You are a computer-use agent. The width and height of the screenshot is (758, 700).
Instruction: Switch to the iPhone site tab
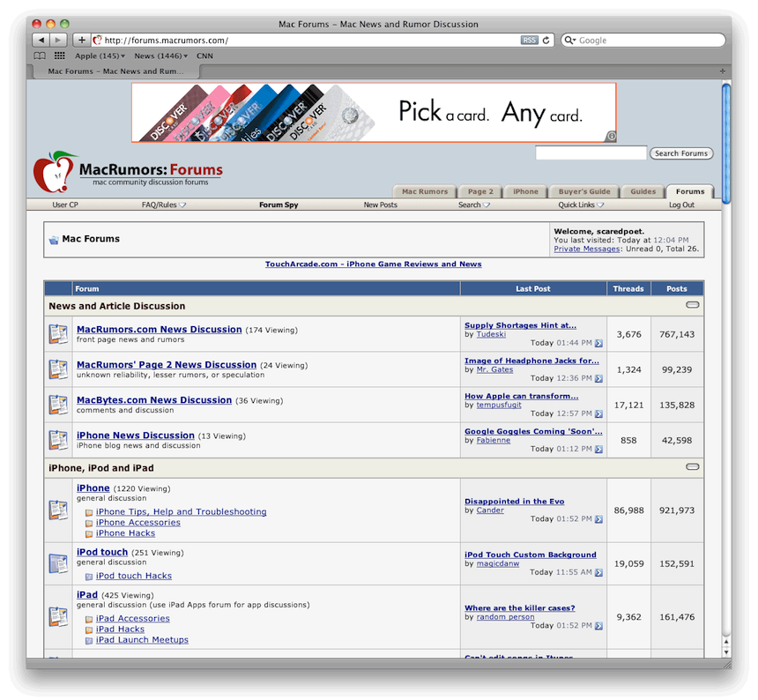(x=525, y=191)
